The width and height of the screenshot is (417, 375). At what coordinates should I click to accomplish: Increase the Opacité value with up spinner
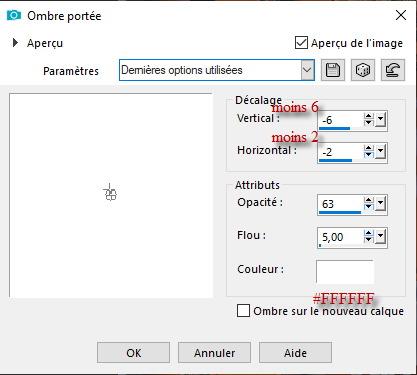pyautogui.click(x=368, y=200)
